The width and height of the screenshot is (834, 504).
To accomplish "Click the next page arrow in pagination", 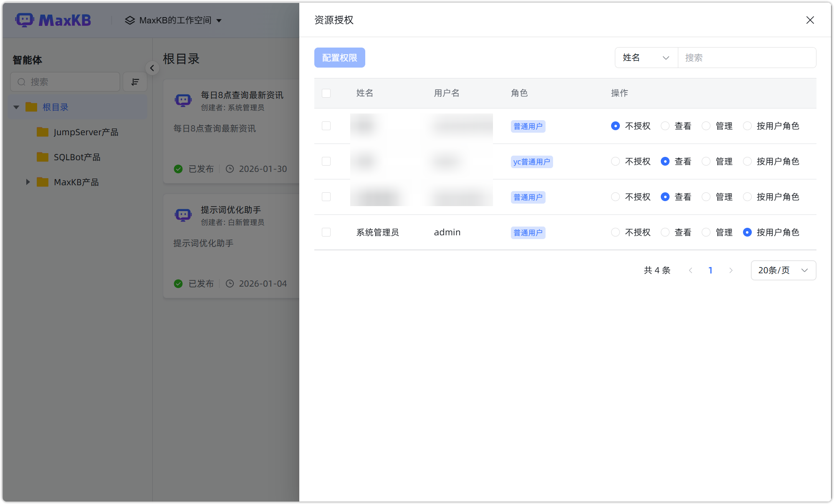I will (731, 270).
